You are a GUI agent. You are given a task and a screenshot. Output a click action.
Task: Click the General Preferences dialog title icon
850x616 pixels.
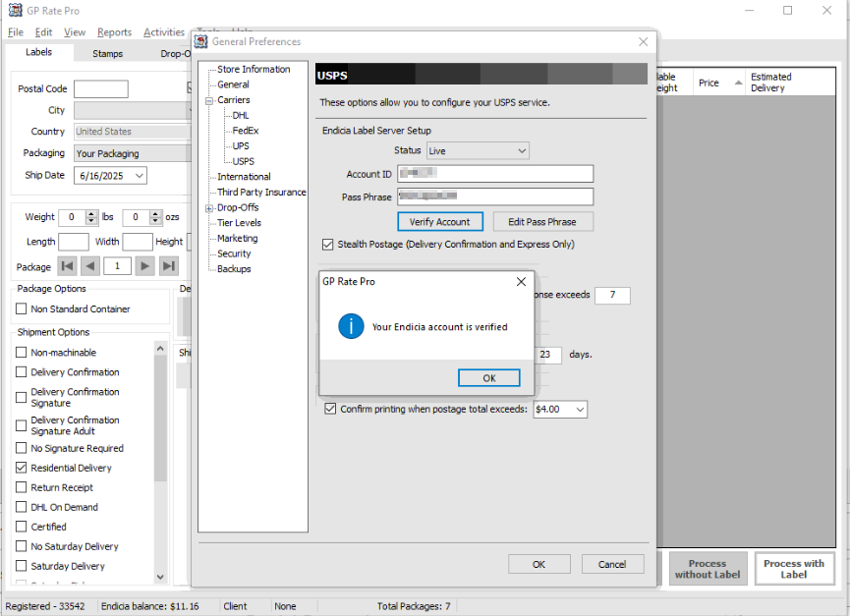click(201, 41)
